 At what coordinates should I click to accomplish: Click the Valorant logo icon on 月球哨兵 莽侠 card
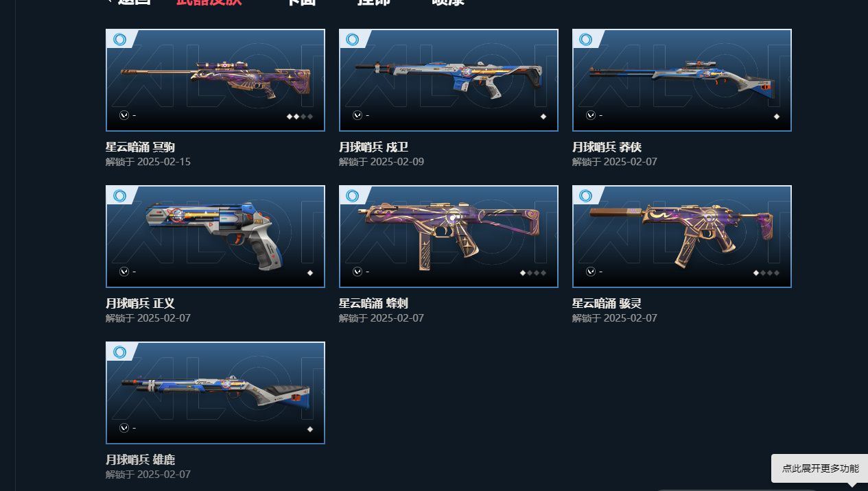(x=591, y=115)
